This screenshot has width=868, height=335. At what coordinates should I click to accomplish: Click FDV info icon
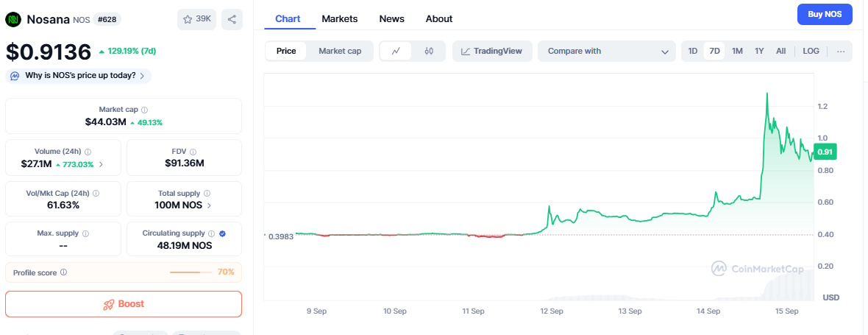click(194, 151)
